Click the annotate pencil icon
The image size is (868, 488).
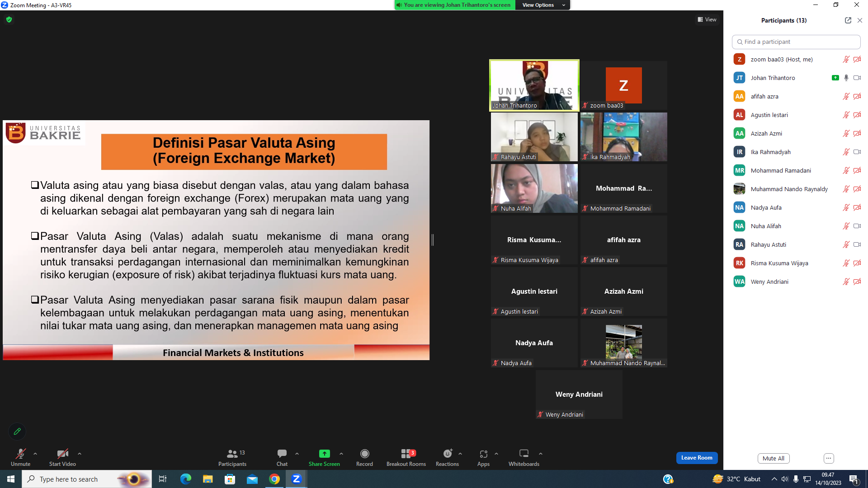click(x=17, y=432)
